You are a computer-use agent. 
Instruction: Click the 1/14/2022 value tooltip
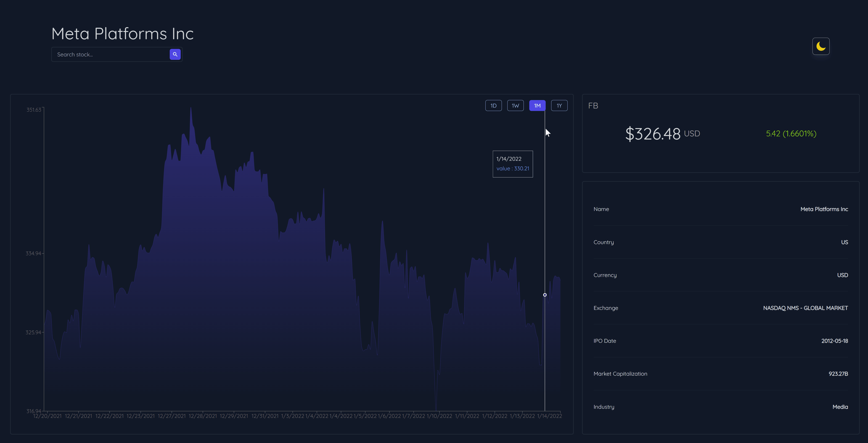pyautogui.click(x=513, y=164)
